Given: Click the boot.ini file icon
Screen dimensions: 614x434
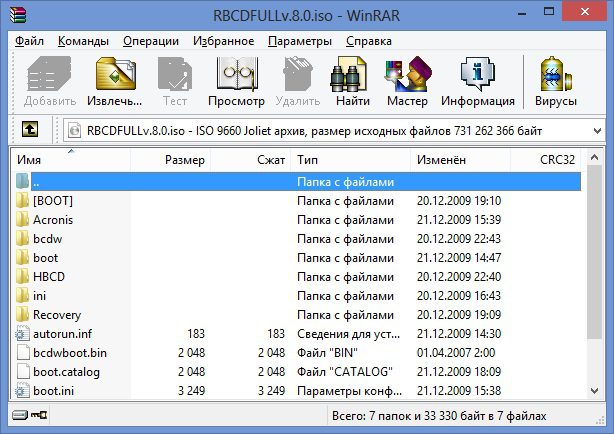Looking at the screenshot, I should [23, 391].
